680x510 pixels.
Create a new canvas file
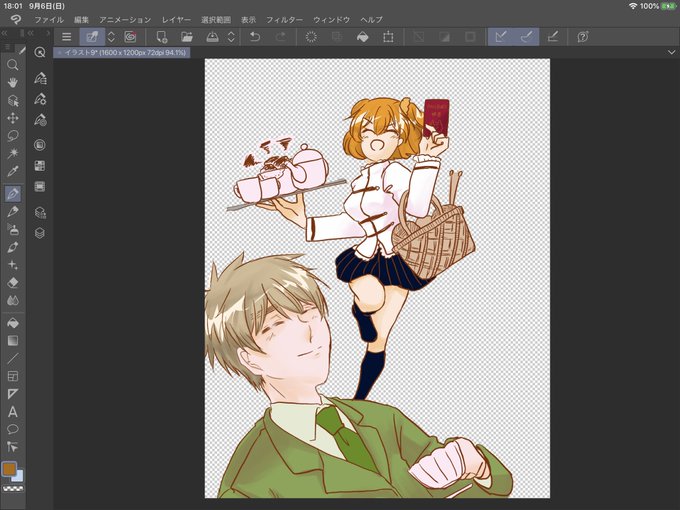click(162, 37)
